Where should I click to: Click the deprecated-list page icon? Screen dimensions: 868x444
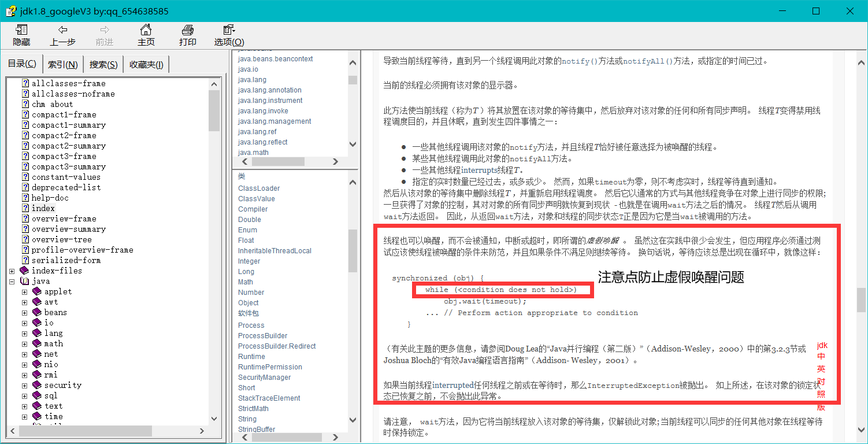[x=25, y=187]
